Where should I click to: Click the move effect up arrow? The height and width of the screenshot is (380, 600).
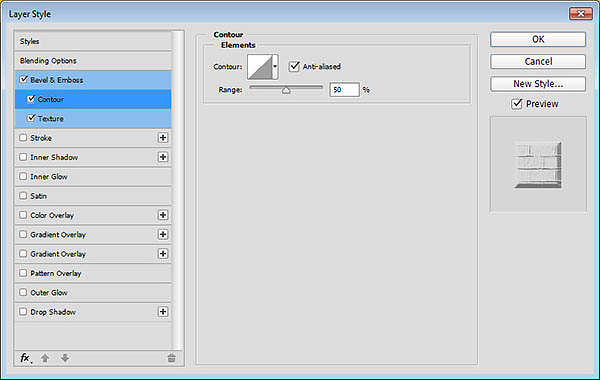coord(45,358)
